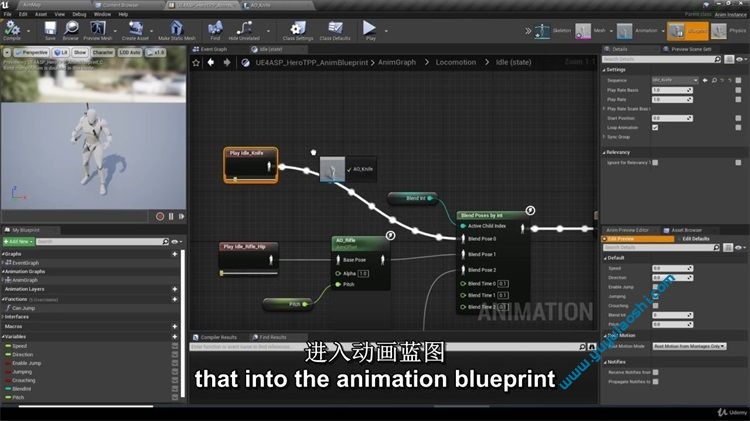Add a new function with plus icon

[x=175, y=299]
